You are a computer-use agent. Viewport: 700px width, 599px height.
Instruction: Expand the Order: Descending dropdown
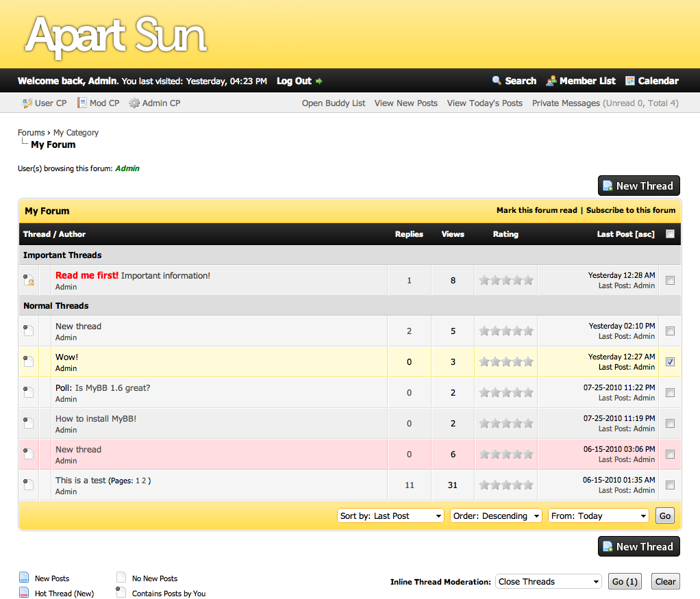pos(496,516)
